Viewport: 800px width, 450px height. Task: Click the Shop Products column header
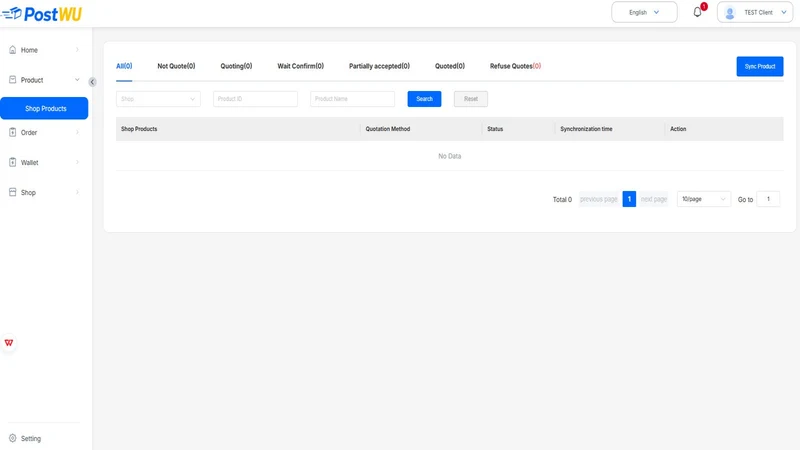coord(139,129)
